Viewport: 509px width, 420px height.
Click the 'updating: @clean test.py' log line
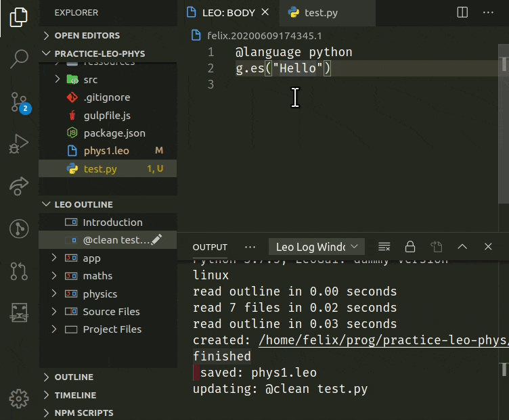280,389
